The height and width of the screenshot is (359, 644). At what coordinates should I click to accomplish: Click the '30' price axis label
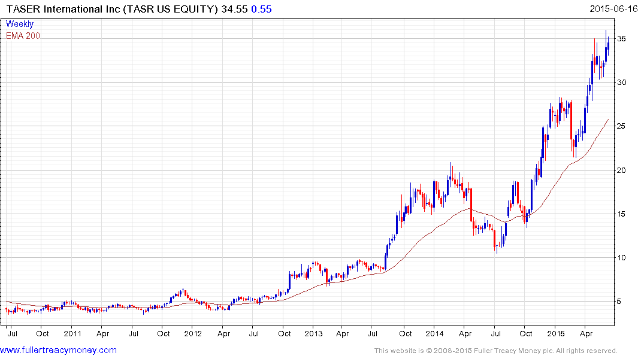pyautogui.click(x=621, y=83)
